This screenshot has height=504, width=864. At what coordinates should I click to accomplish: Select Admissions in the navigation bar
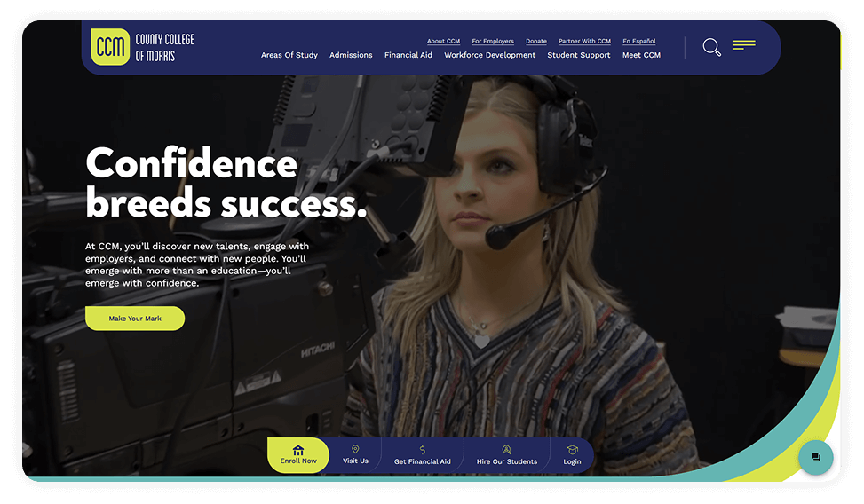pyautogui.click(x=351, y=55)
